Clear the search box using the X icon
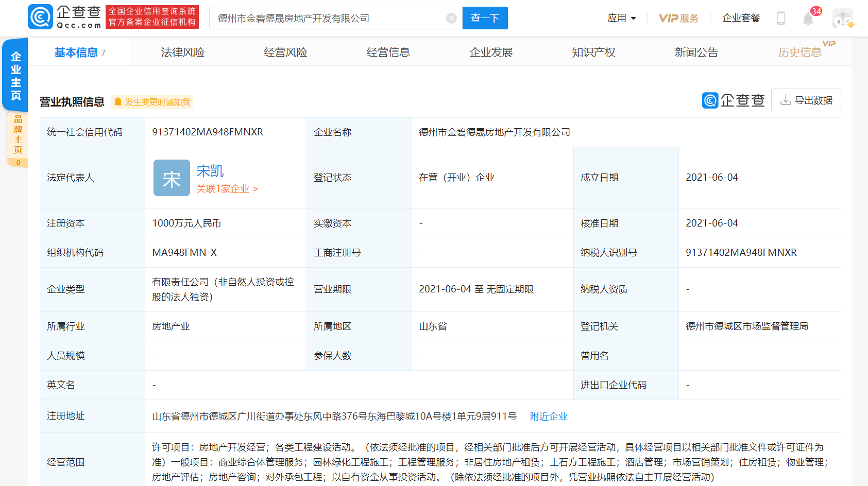 (x=452, y=18)
